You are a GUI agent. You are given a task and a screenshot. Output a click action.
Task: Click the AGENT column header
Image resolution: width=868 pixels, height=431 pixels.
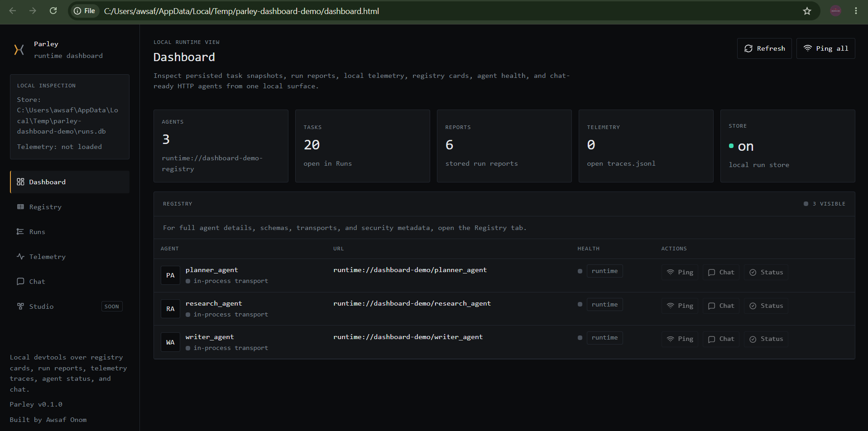[170, 249]
